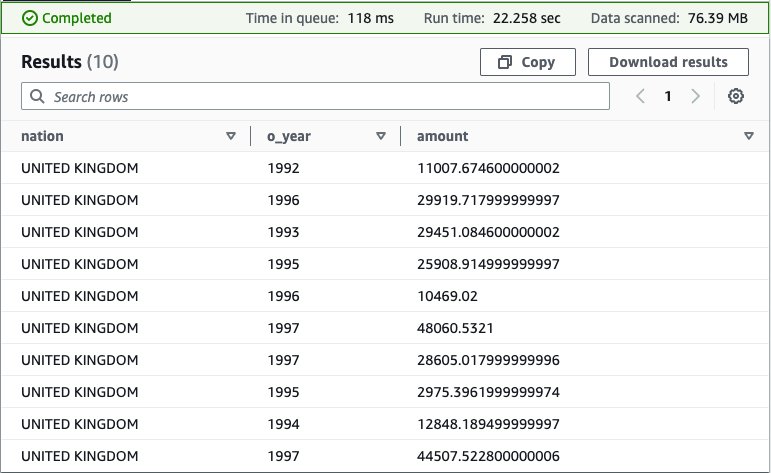The height and width of the screenshot is (473, 771).
Task: Sort by the amount column arrow
Action: [748, 136]
